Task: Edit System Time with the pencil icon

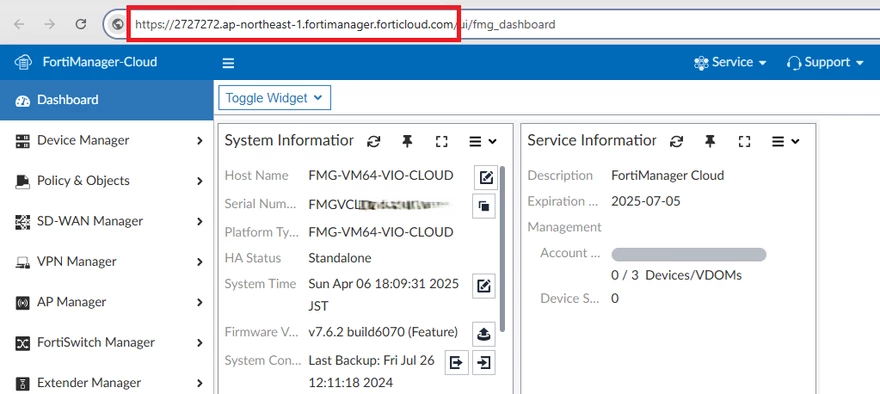Action: 484,286
